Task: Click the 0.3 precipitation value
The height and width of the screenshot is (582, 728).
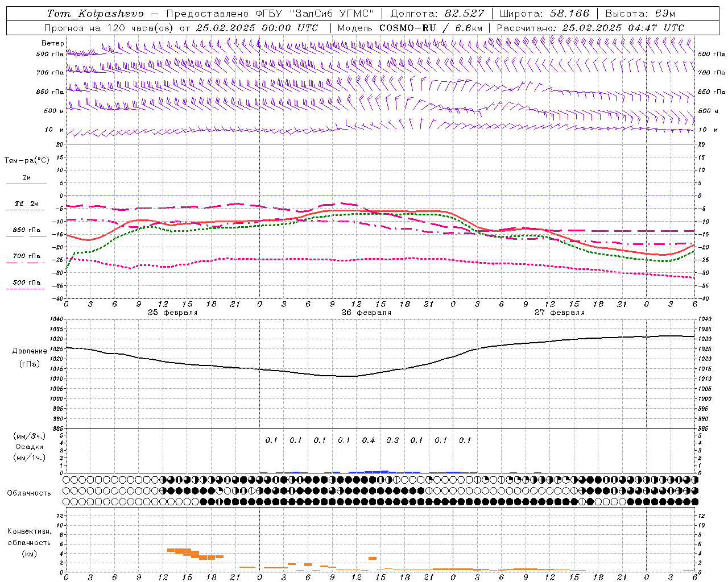Action: point(392,440)
